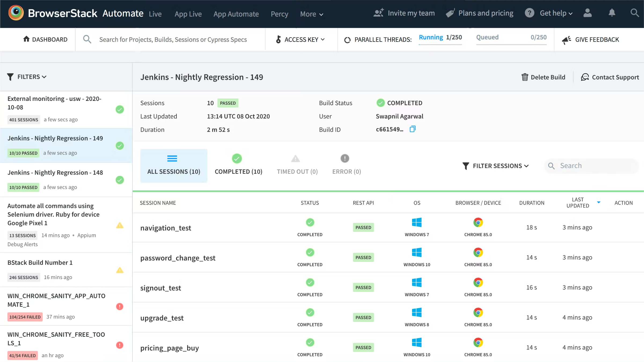The width and height of the screenshot is (644, 362).
Task: Open App Automate in top navigation
Action: [x=236, y=14]
